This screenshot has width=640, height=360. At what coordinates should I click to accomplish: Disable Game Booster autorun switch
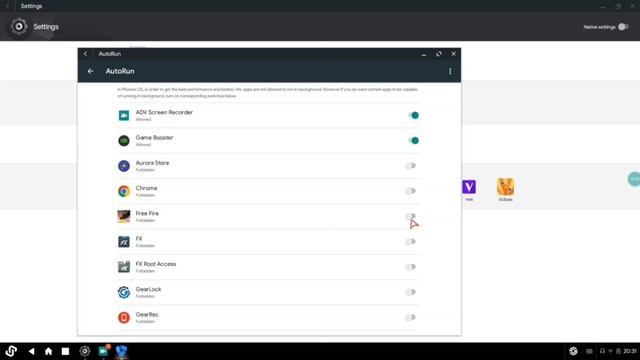point(413,141)
